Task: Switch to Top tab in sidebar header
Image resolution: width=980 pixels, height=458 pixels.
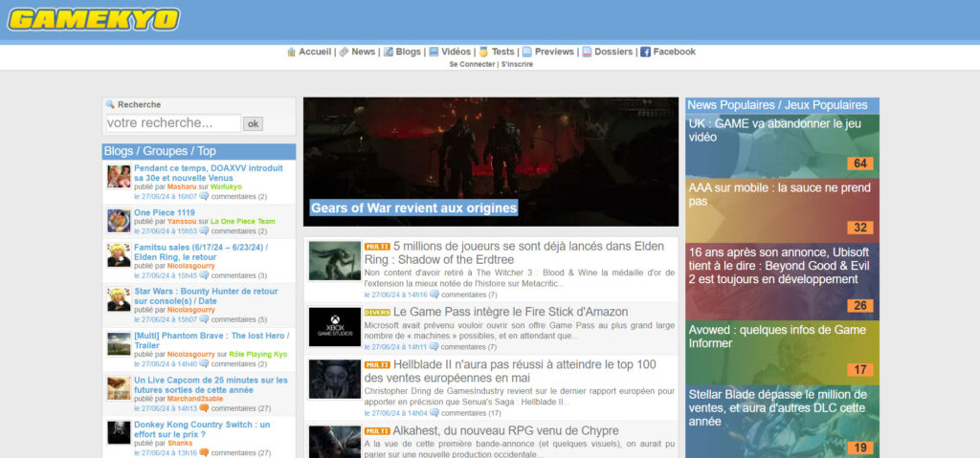Action: pyautogui.click(x=207, y=151)
